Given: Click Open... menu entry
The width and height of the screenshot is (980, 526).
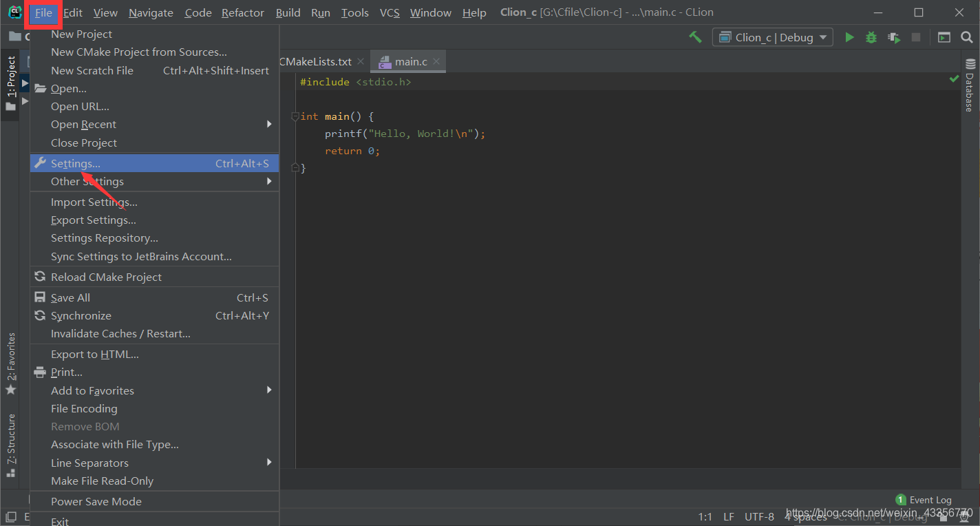Looking at the screenshot, I should click(155, 88).
